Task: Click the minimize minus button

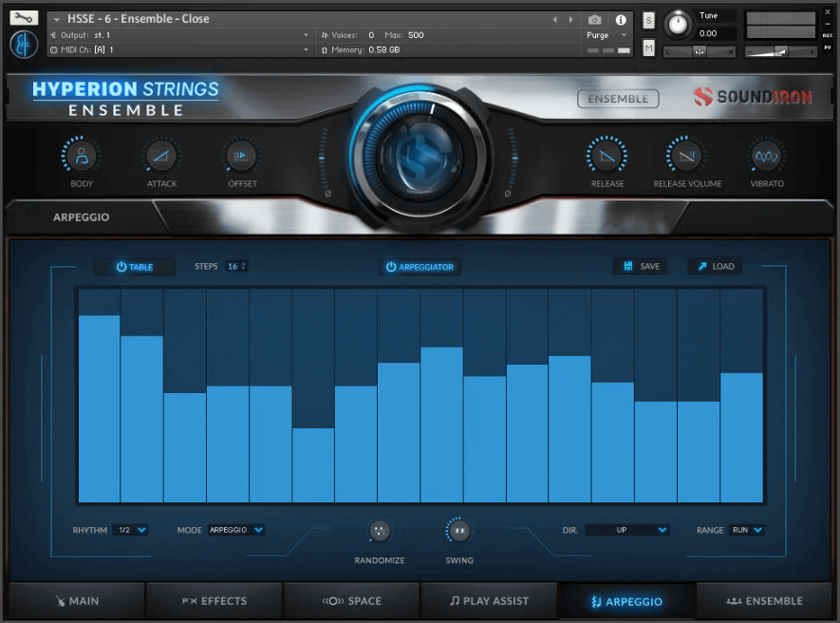Action: coord(828,24)
